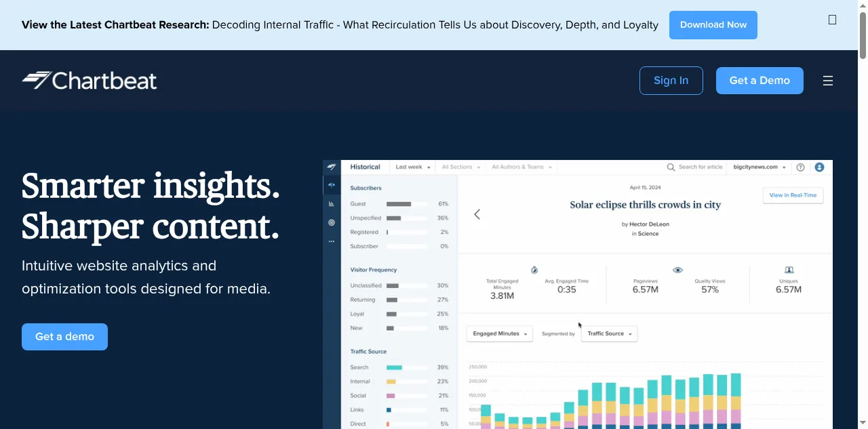Click the pink Social color bar
Image resolution: width=868 pixels, height=429 pixels.
[391, 396]
